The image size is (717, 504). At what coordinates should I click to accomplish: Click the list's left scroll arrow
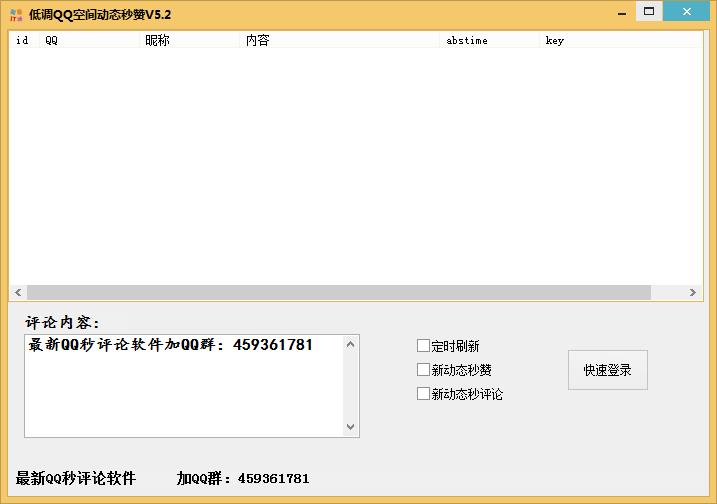coord(18,292)
